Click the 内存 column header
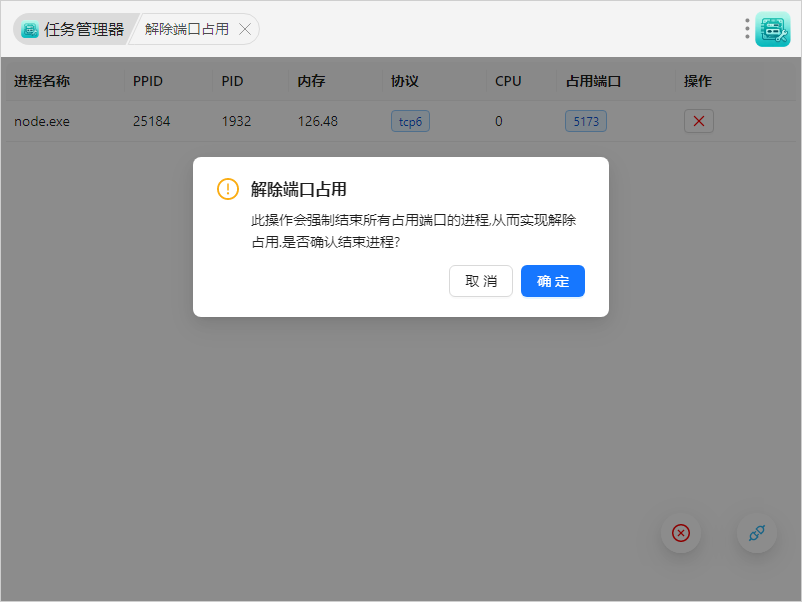Image resolution: width=802 pixels, height=602 pixels. click(x=311, y=81)
